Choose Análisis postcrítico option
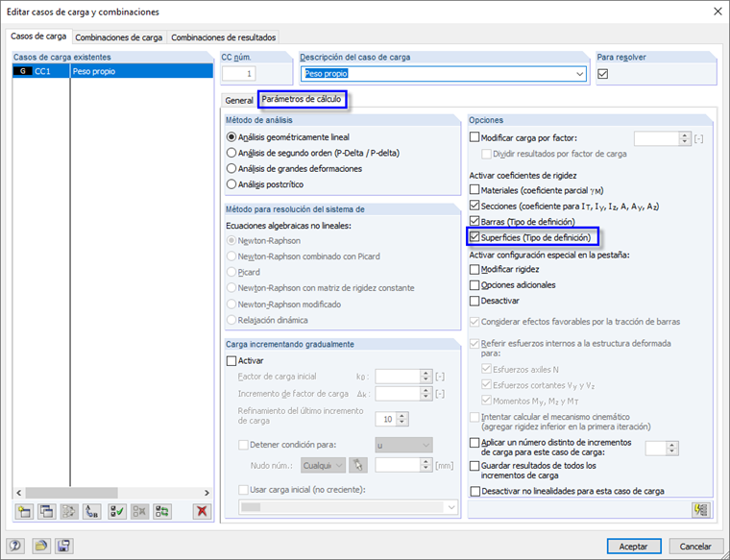Image resolution: width=730 pixels, height=560 pixels. point(265,184)
